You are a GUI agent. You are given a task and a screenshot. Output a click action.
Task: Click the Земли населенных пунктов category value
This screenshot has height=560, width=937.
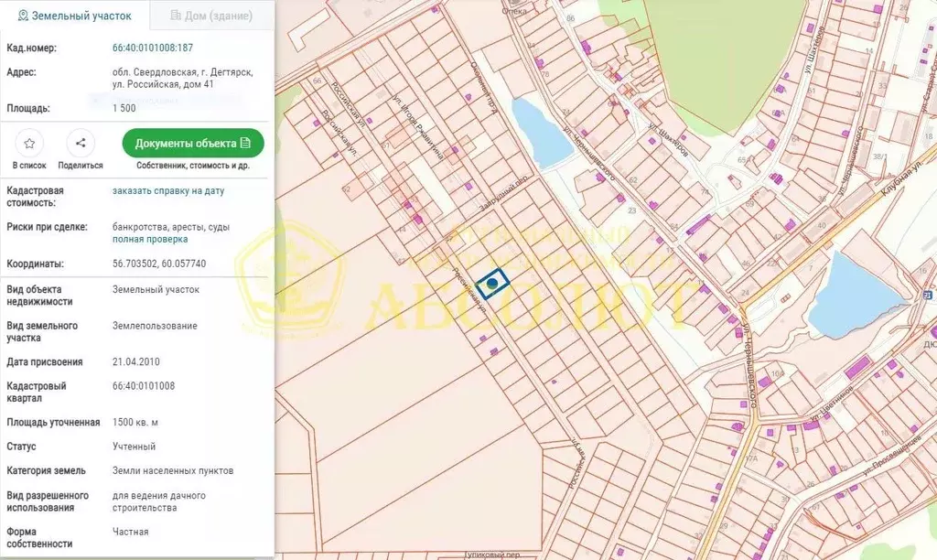pyautogui.click(x=173, y=470)
